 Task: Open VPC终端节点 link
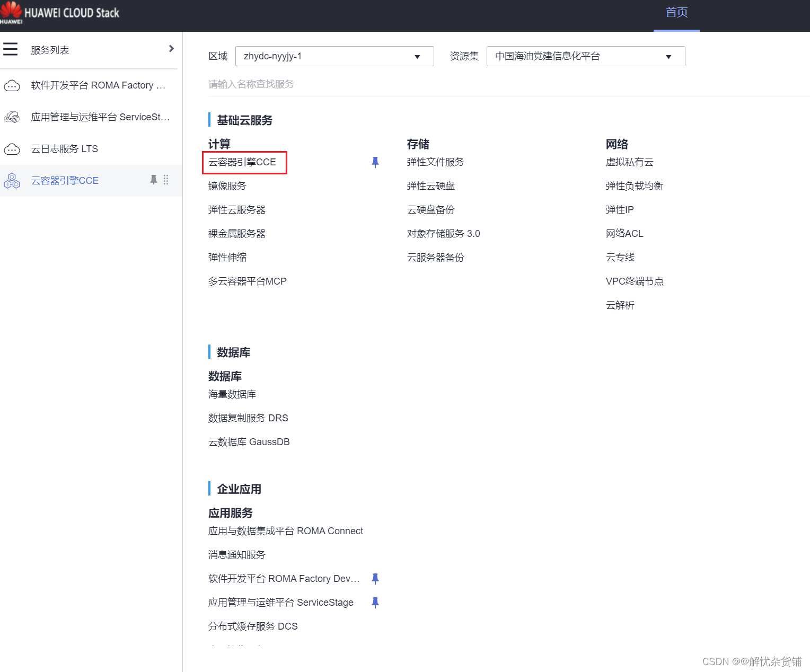point(635,281)
